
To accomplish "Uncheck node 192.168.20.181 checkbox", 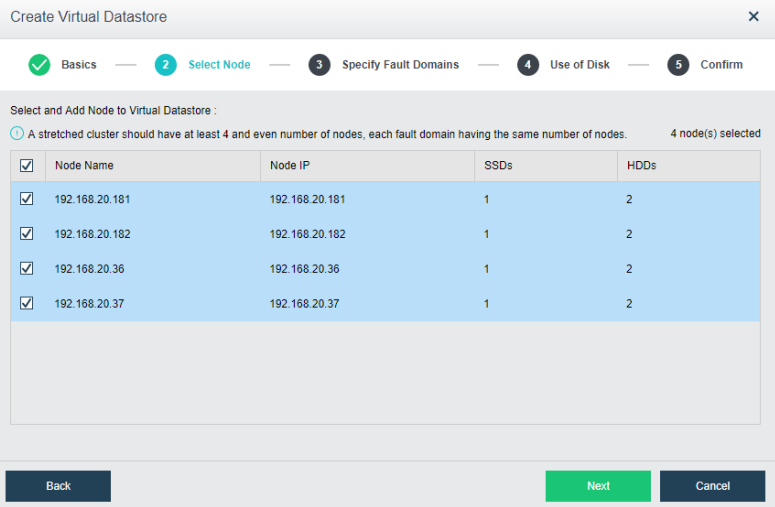I will pos(27,199).
